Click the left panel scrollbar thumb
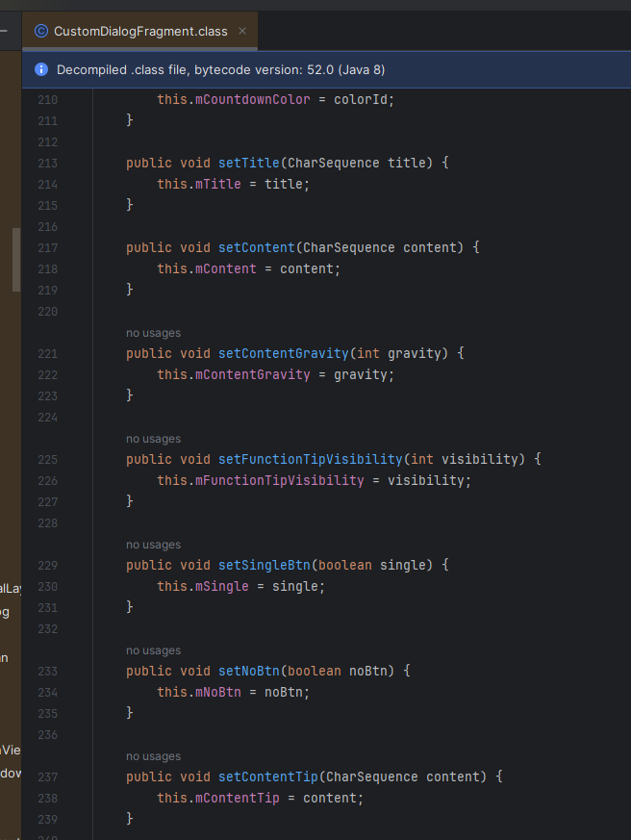 pos(16,260)
